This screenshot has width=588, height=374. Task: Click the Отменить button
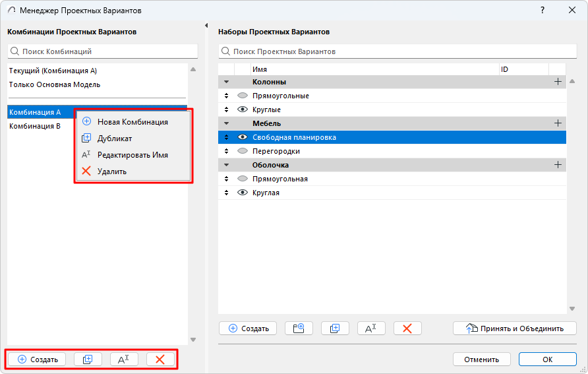click(x=481, y=359)
